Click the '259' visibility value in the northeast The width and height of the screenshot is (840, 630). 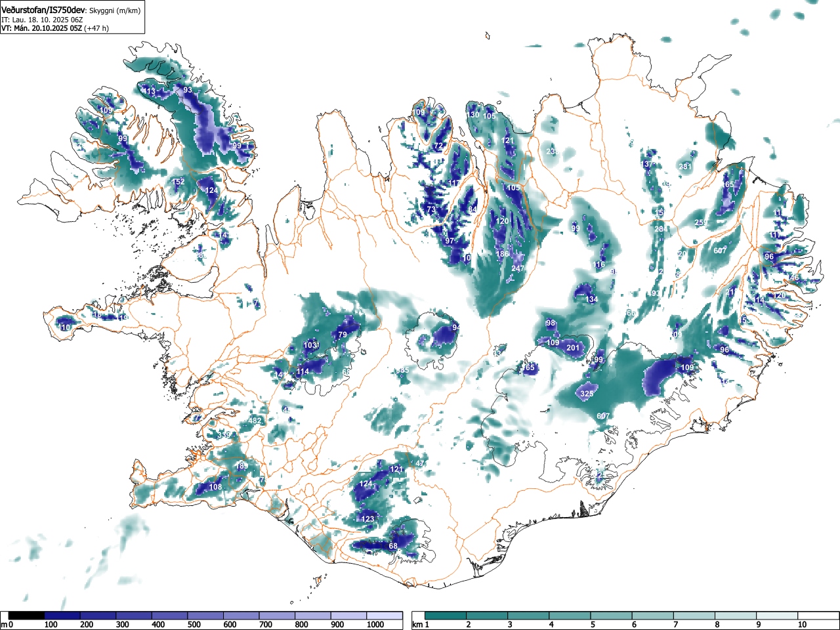click(x=701, y=223)
